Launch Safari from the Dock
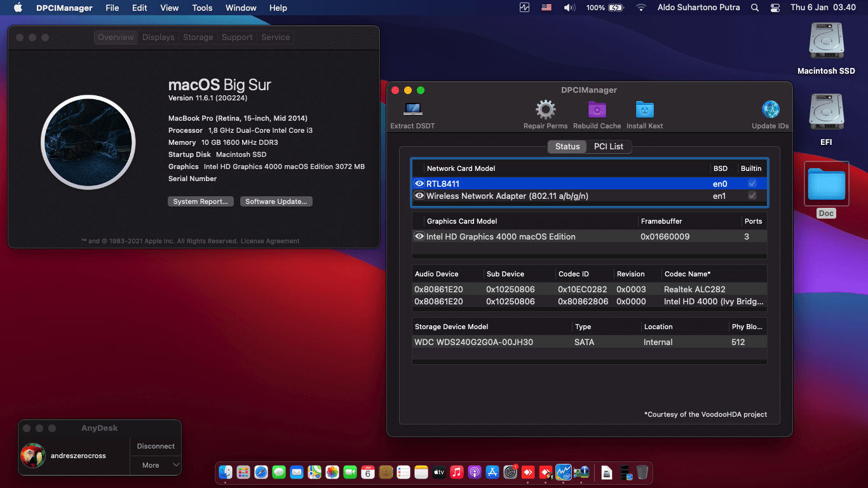Viewport: 868px width, 488px height. (x=261, y=472)
